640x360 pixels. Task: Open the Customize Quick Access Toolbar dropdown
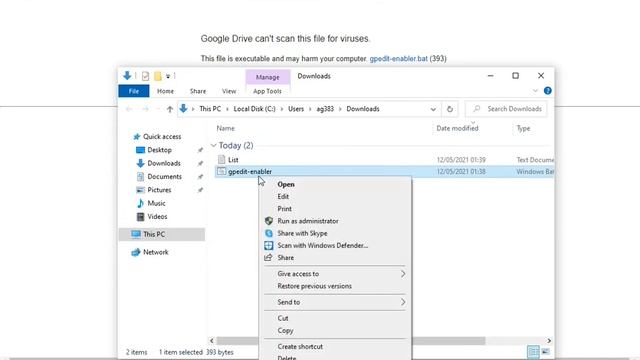[168, 76]
